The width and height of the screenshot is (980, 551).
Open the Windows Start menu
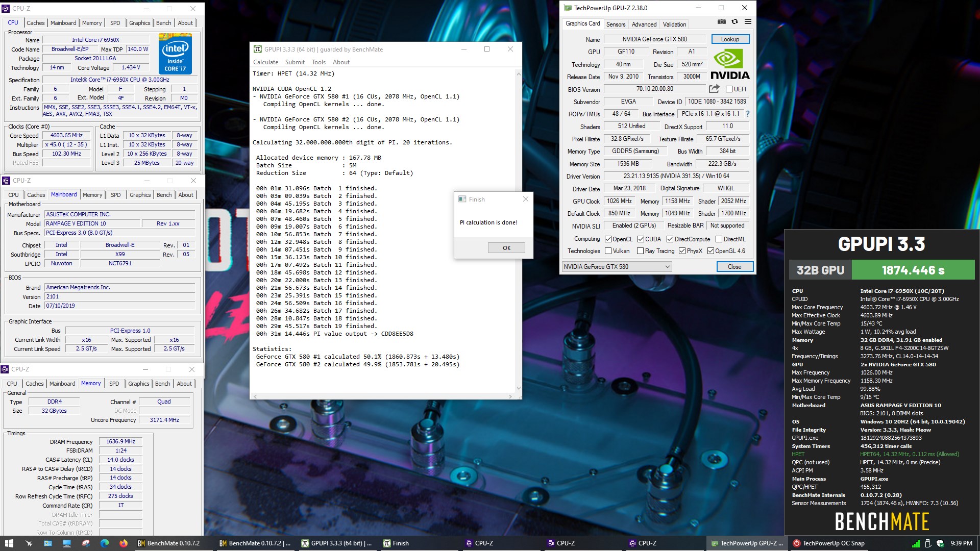click(9, 543)
